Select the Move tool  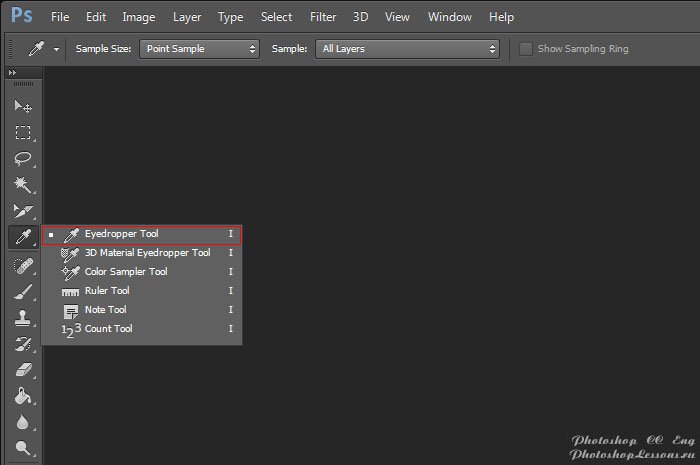click(23, 106)
